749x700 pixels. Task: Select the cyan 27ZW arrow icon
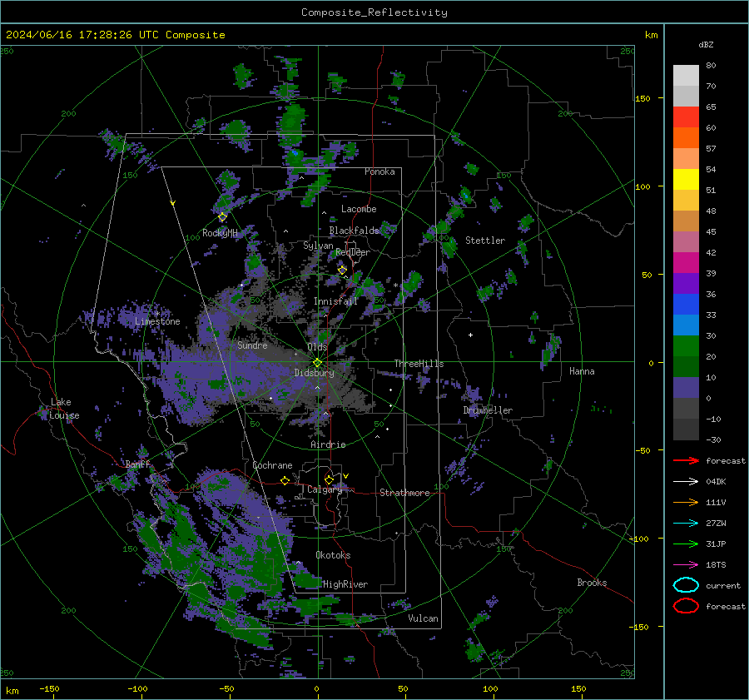tap(686, 524)
